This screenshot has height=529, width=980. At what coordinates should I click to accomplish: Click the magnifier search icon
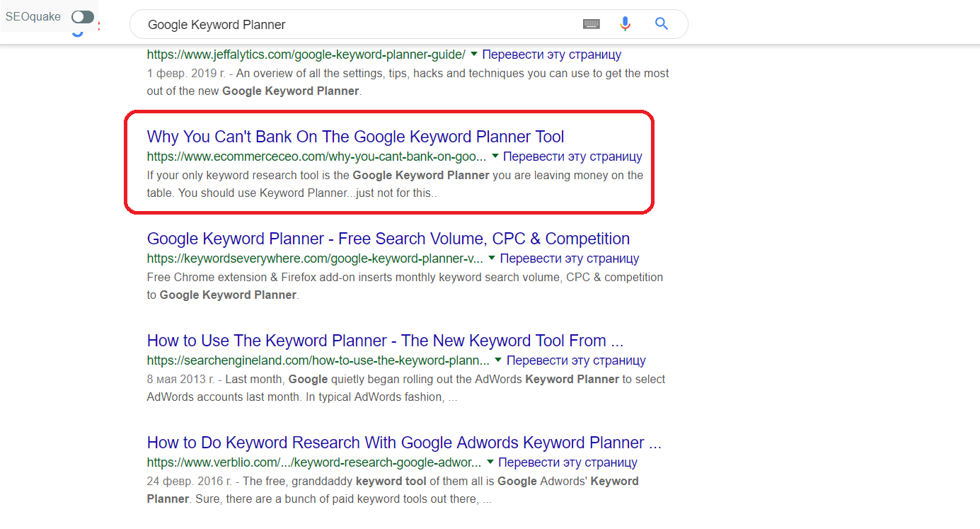(662, 24)
